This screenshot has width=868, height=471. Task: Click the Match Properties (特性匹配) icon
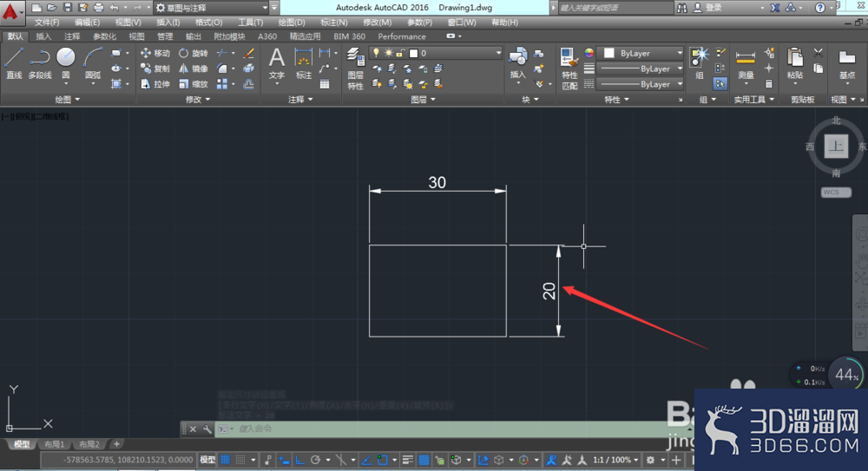[569, 69]
